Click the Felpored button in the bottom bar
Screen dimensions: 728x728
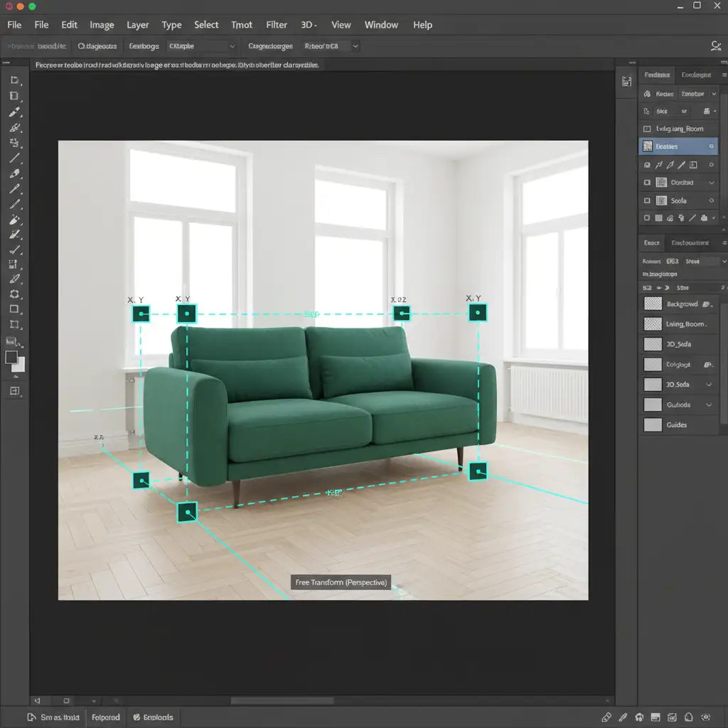(106, 717)
